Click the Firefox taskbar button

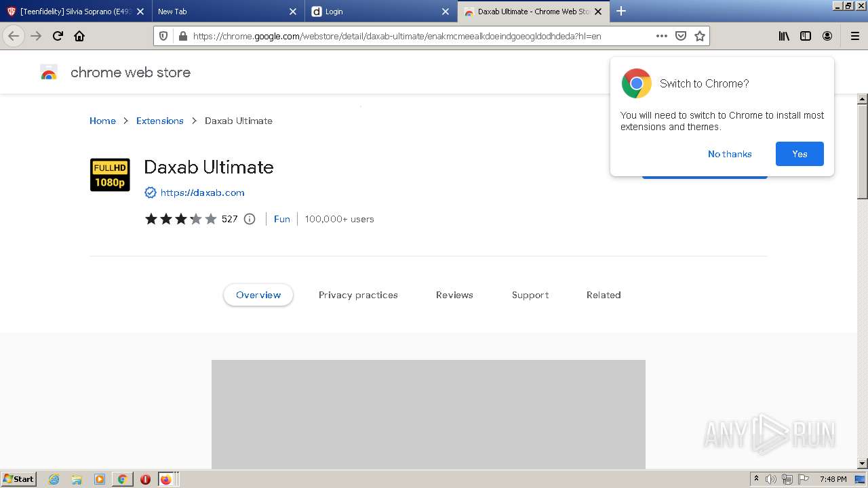pyautogui.click(x=167, y=479)
